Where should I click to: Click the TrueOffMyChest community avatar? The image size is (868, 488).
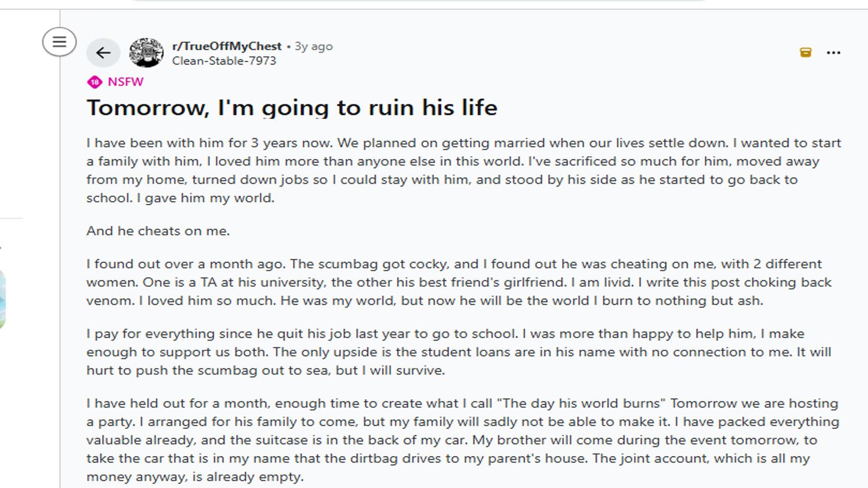coord(146,53)
